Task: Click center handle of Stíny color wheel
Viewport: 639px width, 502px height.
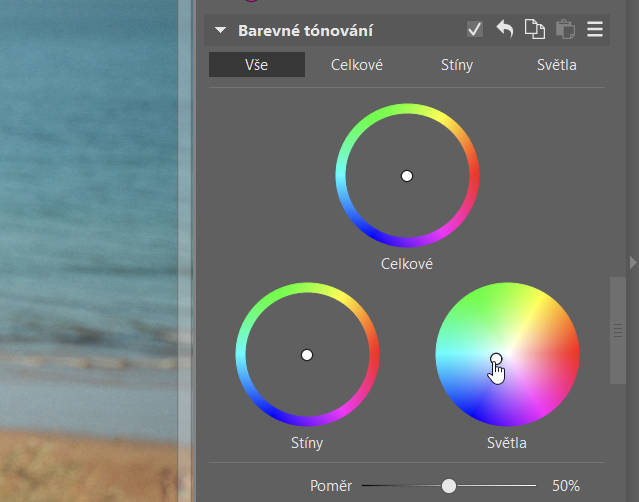Action: [x=307, y=355]
